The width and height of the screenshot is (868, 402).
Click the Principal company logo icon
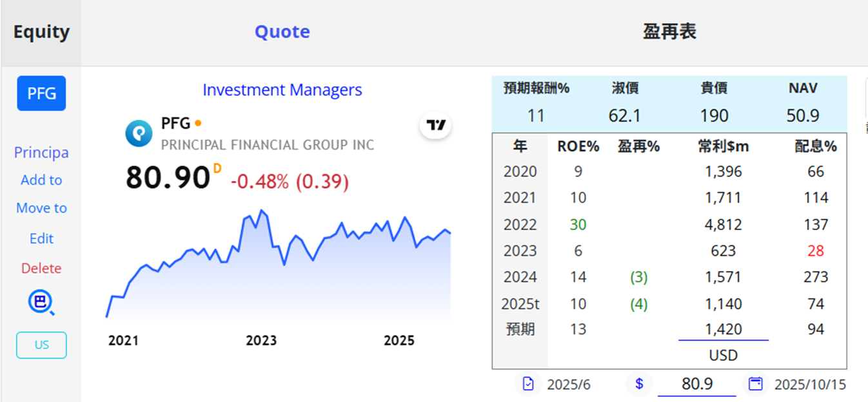point(139,133)
